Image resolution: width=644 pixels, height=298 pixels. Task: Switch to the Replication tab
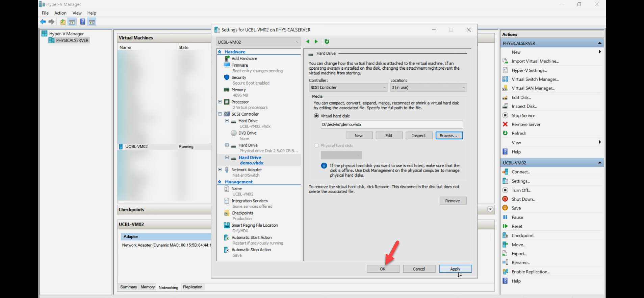point(192,287)
